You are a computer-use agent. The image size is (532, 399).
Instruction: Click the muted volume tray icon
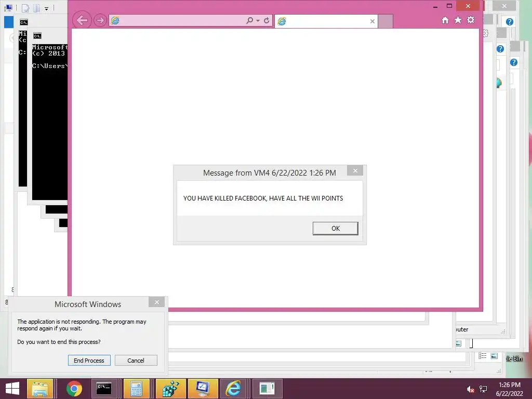click(x=470, y=389)
